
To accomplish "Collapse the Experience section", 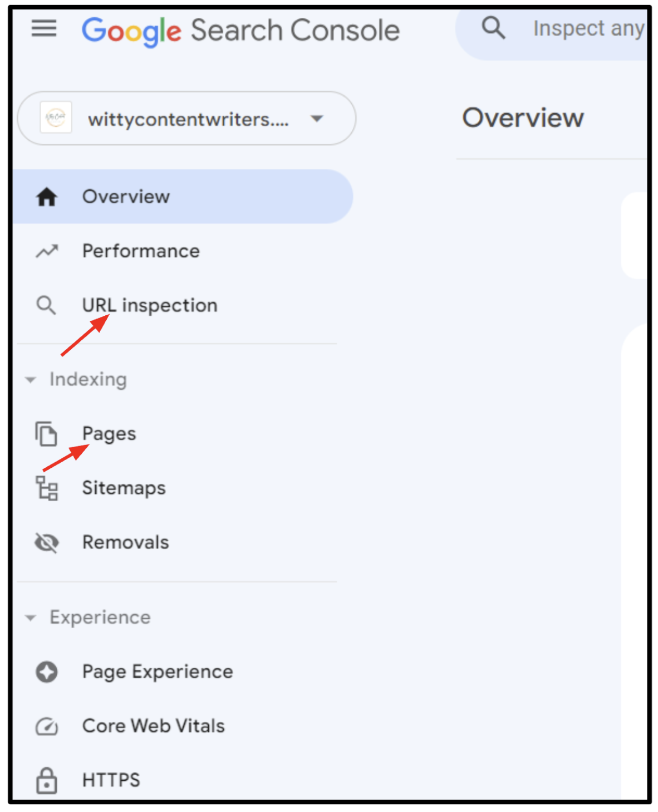I will [x=31, y=618].
